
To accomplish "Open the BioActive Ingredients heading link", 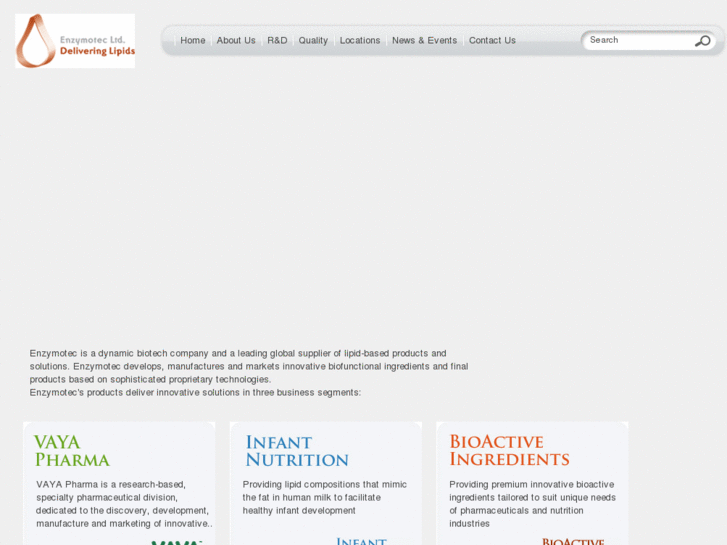I will 509,450.
